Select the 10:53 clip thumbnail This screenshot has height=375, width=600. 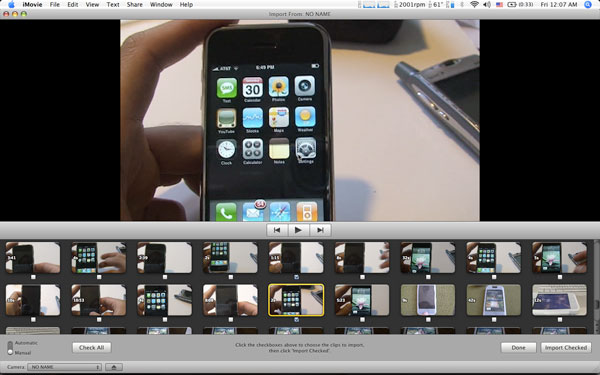pos(99,300)
